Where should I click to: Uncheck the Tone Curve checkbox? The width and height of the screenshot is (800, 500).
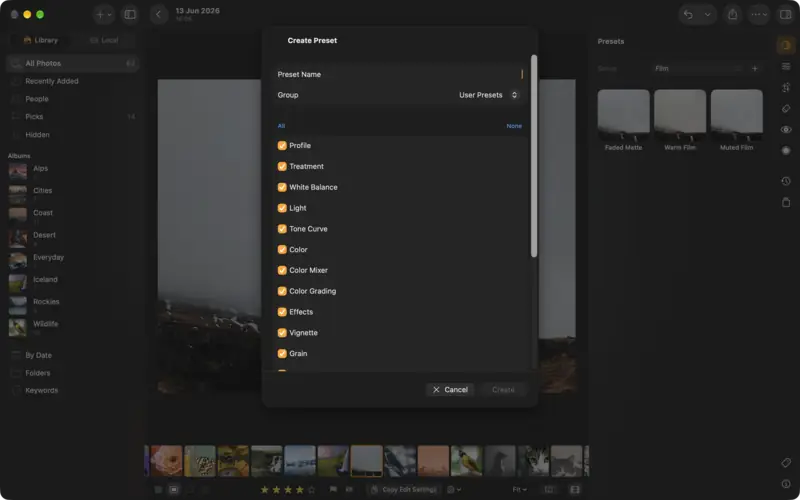point(282,229)
